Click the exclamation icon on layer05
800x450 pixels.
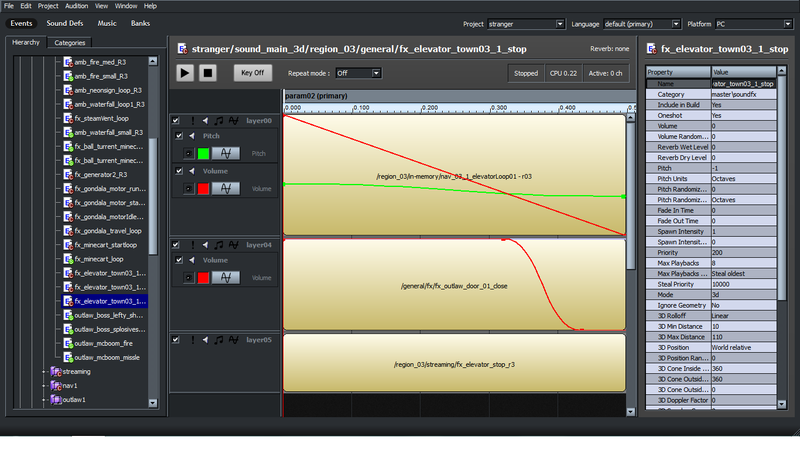pyautogui.click(x=192, y=340)
